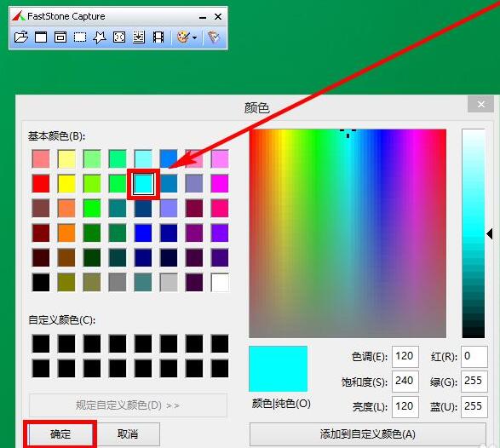Click inside the rainbow color spectrum area

(x=348, y=233)
